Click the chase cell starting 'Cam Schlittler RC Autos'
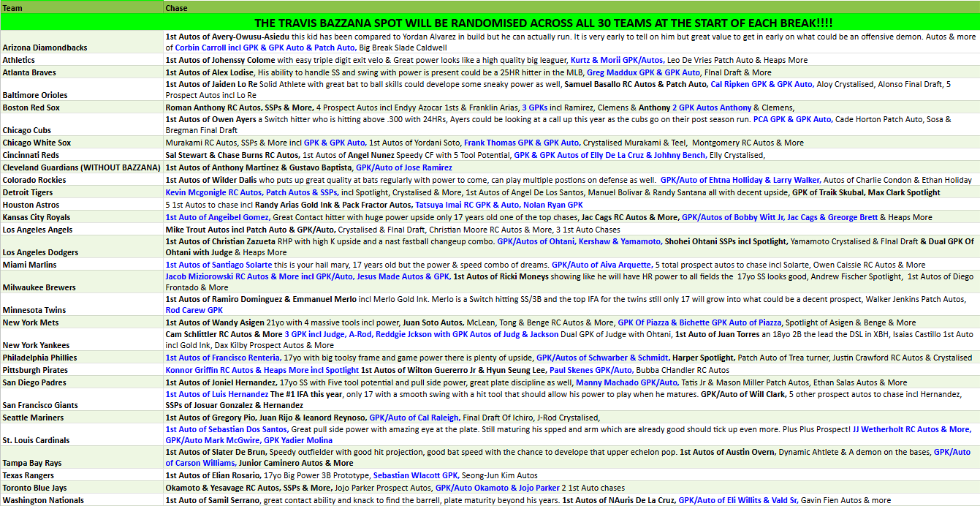This screenshot has height=506, width=980. pyautogui.click(x=571, y=340)
